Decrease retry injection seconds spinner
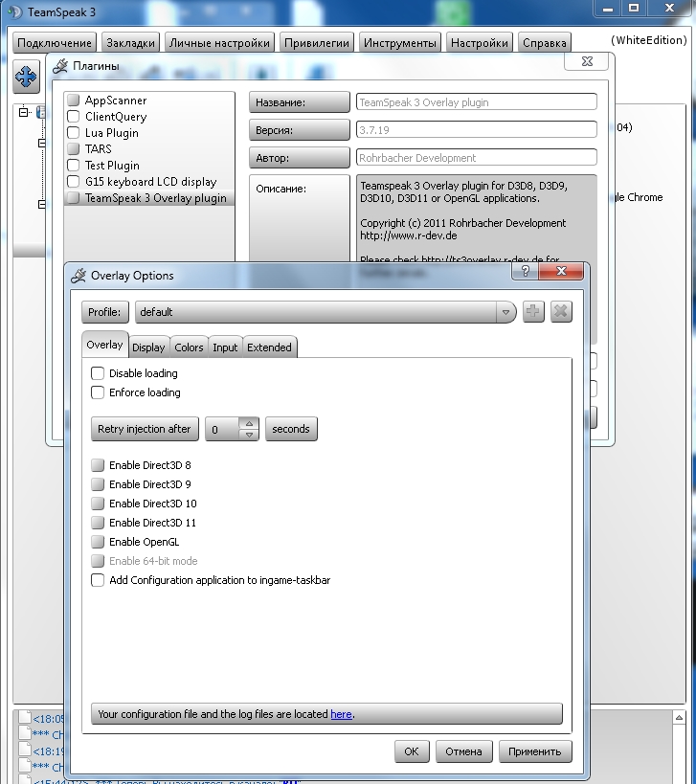 [249, 435]
